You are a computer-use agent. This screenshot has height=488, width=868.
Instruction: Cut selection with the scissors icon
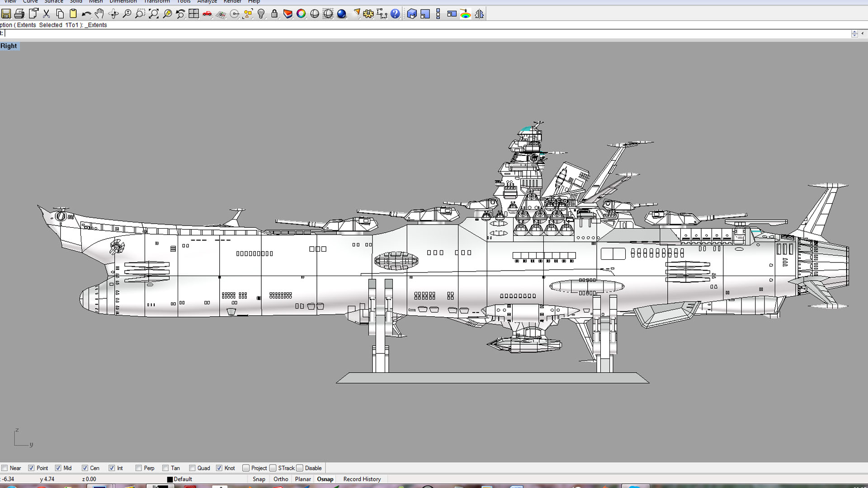click(x=47, y=14)
